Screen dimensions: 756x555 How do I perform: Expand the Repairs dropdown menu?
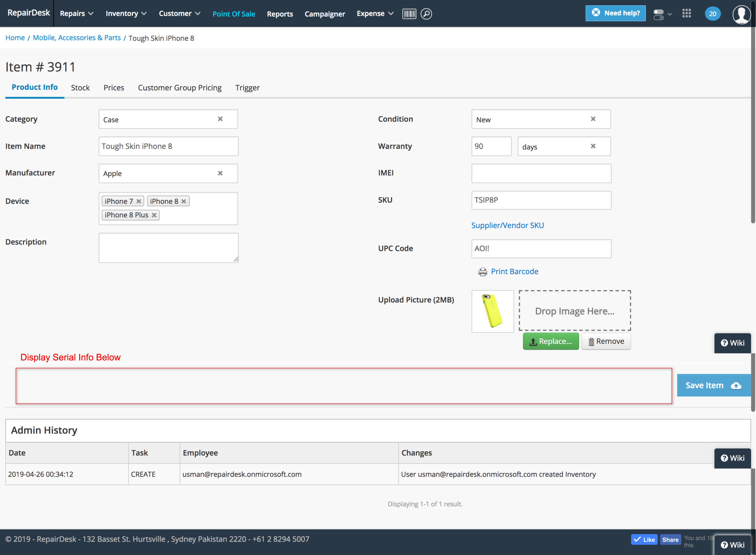(77, 14)
